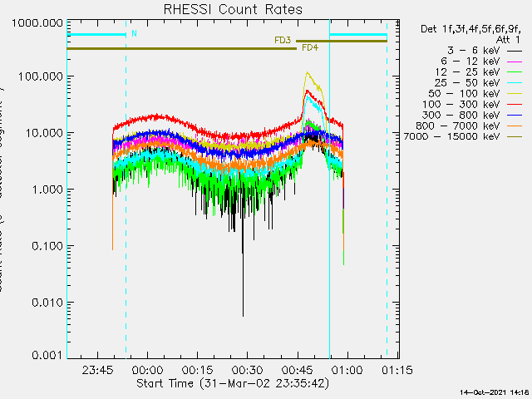
Task: Click the cyan N night flag label
Action: point(134,33)
